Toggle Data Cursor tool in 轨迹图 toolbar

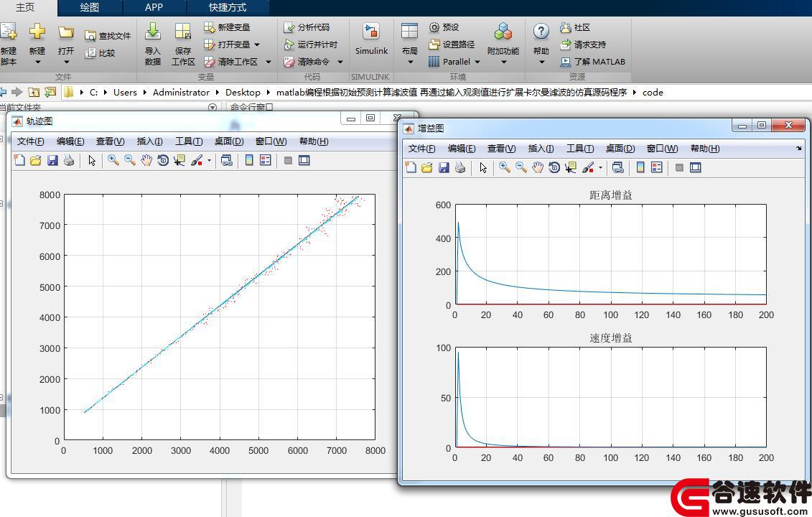(179, 161)
